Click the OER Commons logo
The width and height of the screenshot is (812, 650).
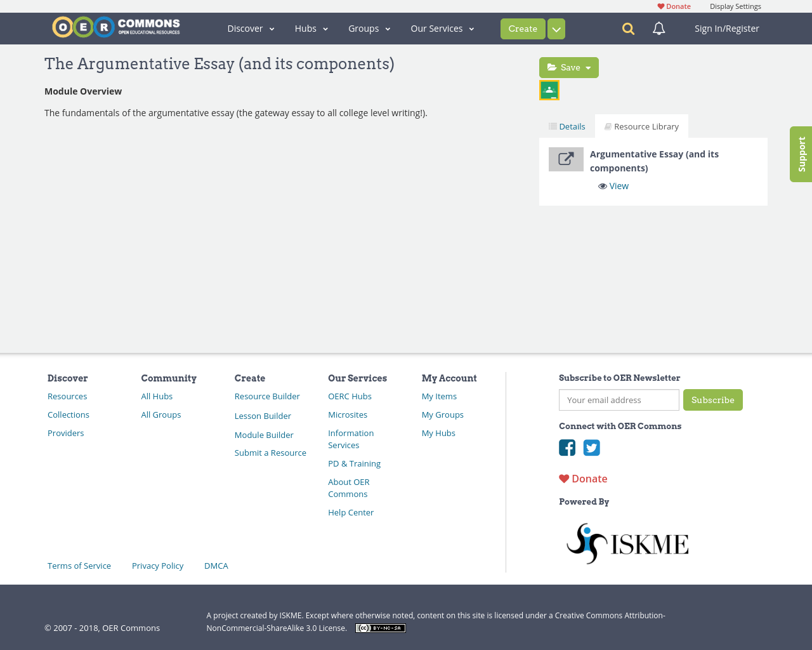pyautogui.click(x=116, y=27)
